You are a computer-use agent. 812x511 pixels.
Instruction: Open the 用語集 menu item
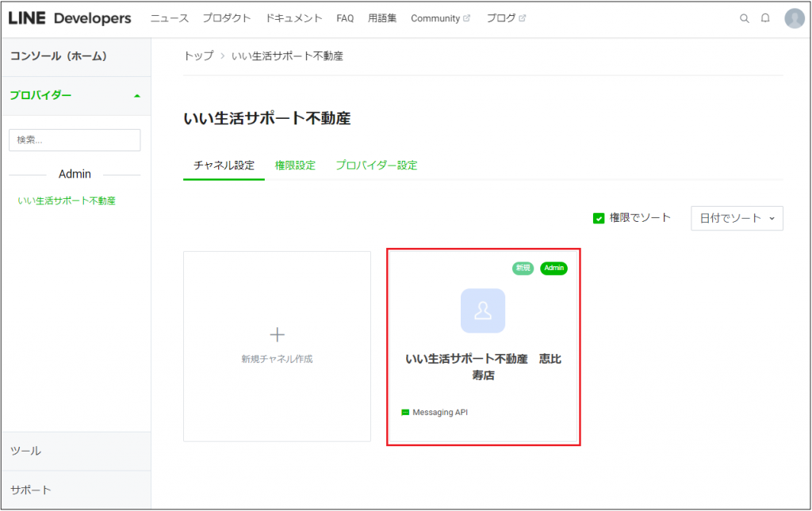tap(382, 18)
